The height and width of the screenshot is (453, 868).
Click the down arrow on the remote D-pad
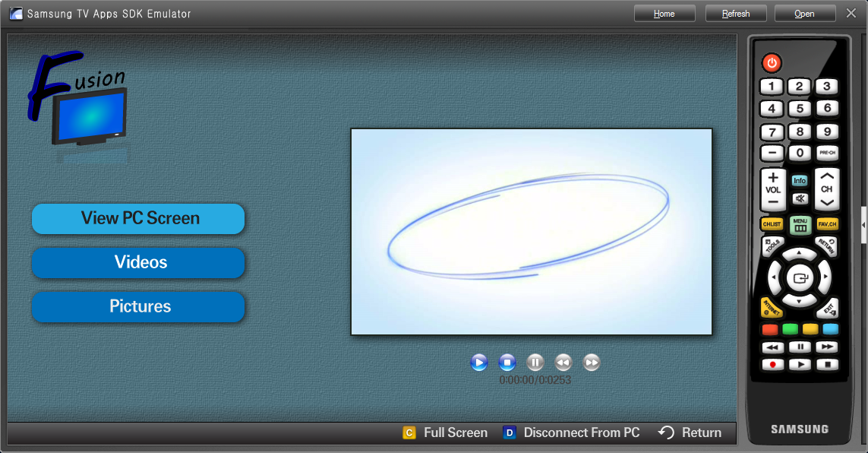[800, 301]
